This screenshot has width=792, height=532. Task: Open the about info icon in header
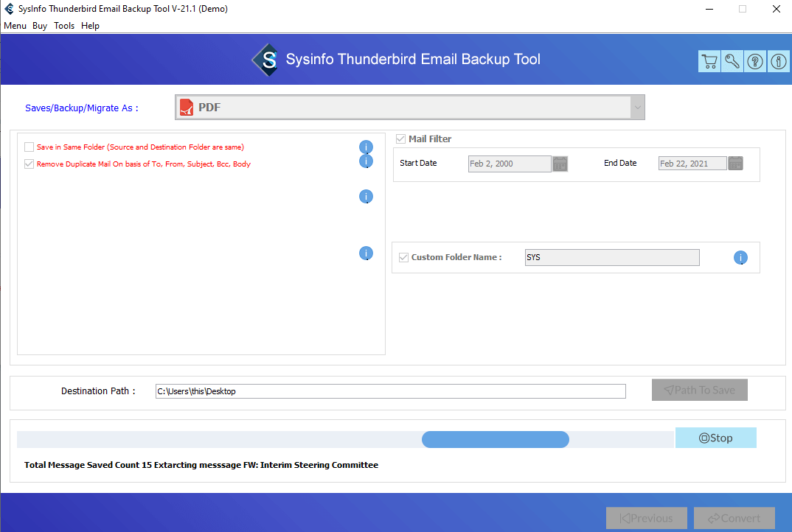point(779,62)
